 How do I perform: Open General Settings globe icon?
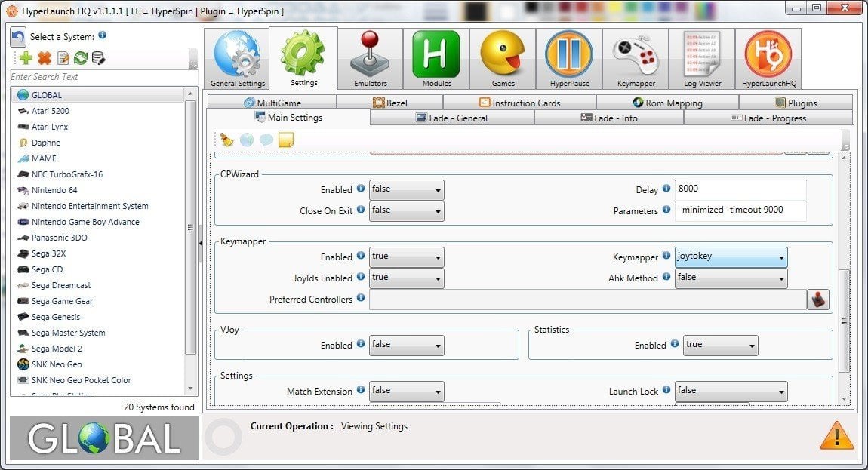click(x=237, y=53)
